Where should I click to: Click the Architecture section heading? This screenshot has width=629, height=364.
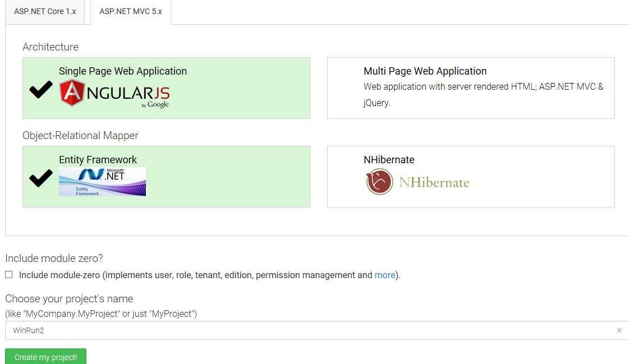click(50, 47)
